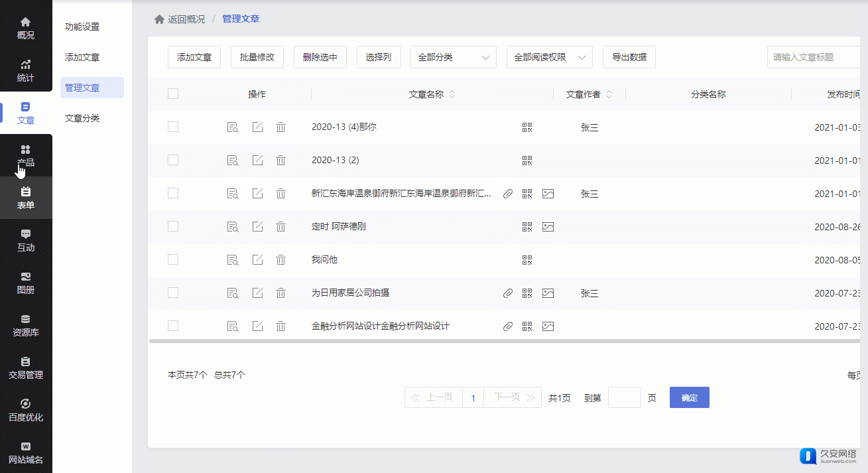Delete the 新汇东海岸温泉御府 article

point(280,193)
